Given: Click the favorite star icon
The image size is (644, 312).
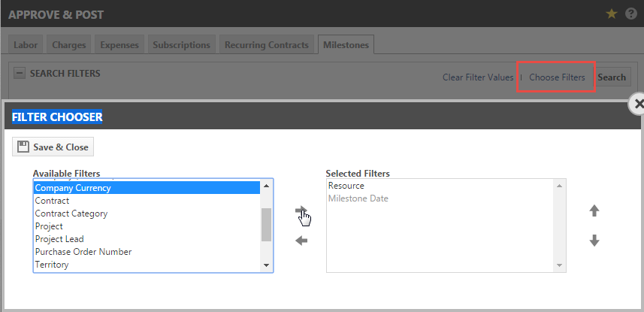Looking at the screenshot, I should tap(612, 14).
